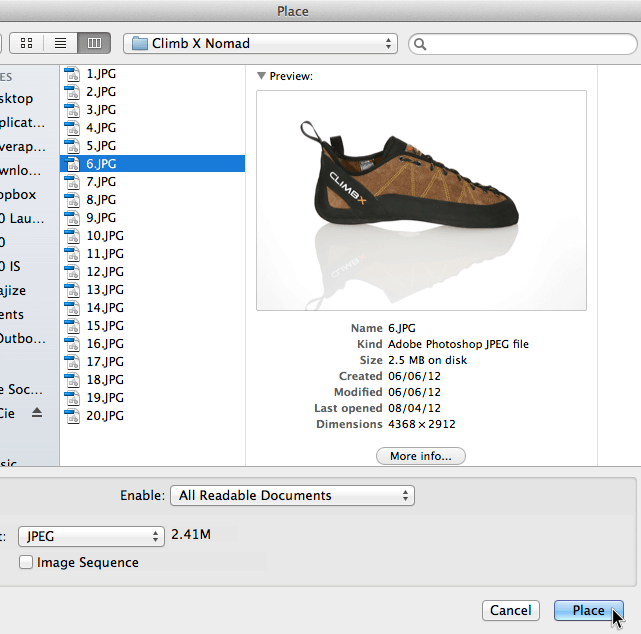Viewport: 641px width, 634px height.
Task: Click the file icon next to 10.JPG
Action: [72, 236]
